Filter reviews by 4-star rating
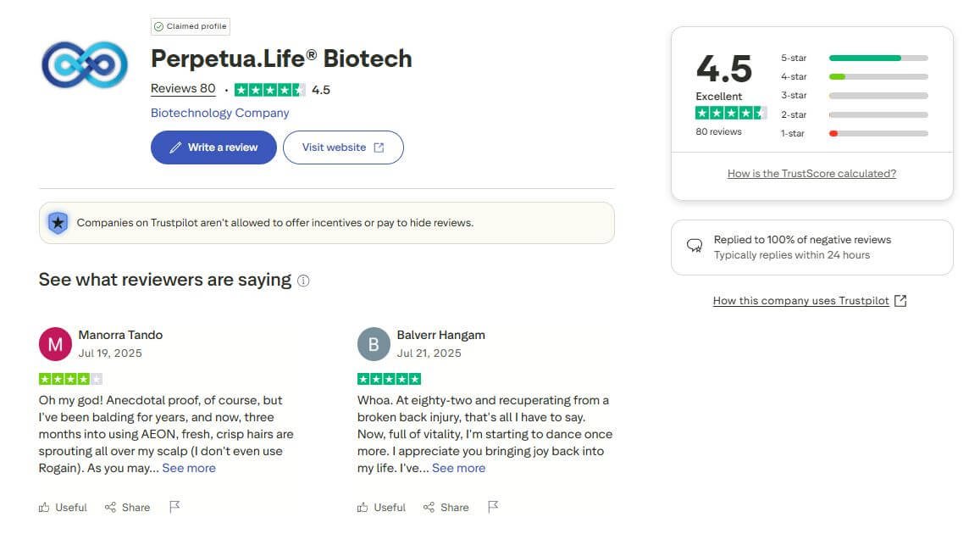This screenshot has width=980, height=534. pos(854,76)
